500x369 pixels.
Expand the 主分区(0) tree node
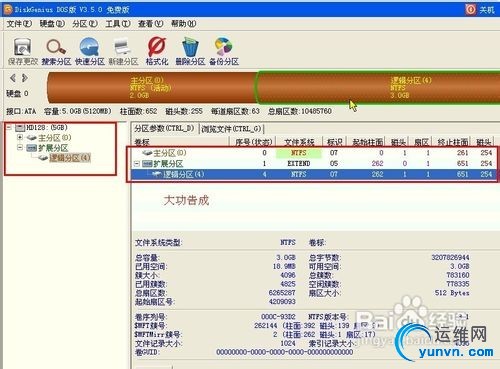[x=20, y=137]
